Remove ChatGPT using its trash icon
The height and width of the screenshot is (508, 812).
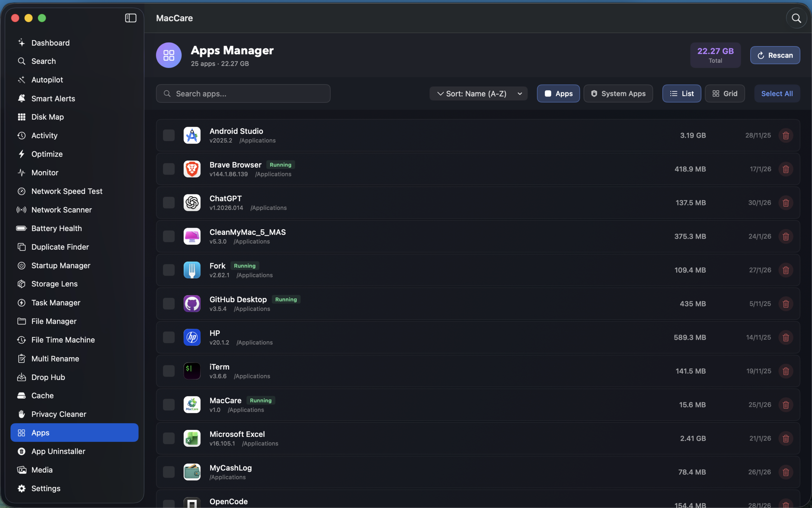pyautogui.click(x=785, y=203)
